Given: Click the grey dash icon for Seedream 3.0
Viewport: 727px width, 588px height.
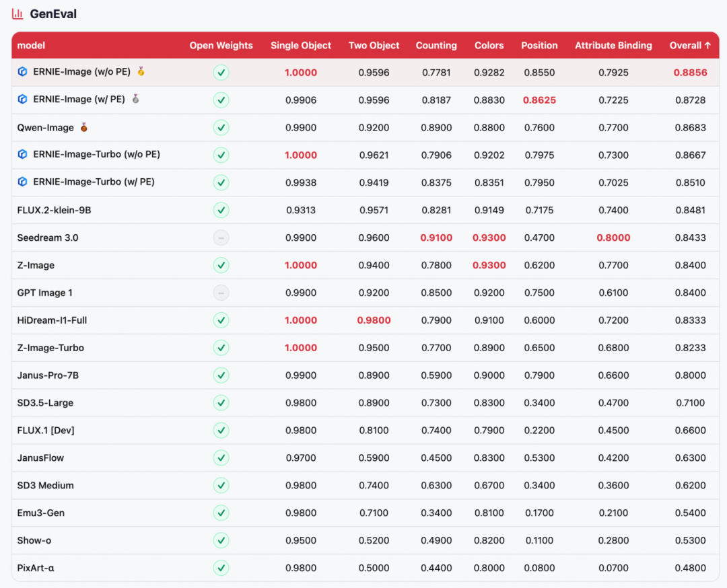Looking at the screenshot, I should 221,237.
